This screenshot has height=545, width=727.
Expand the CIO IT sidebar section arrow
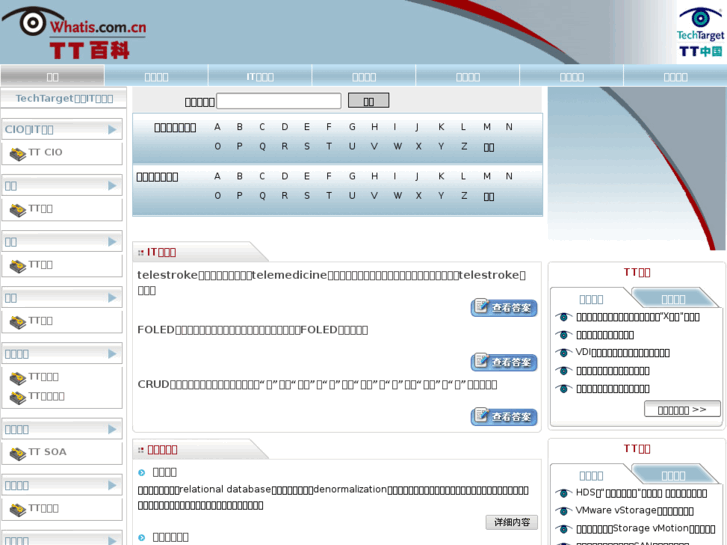coord(112,129)
